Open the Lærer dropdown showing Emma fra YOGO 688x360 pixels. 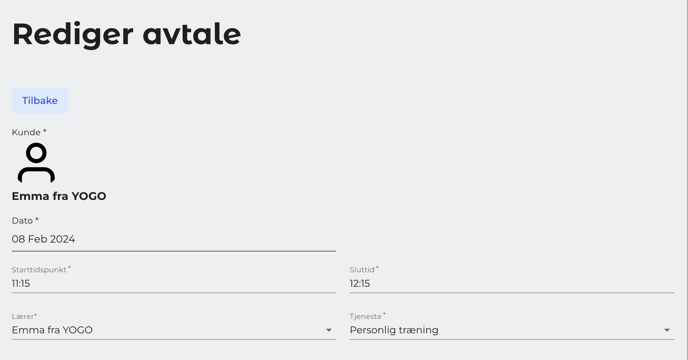pos(174,330)
